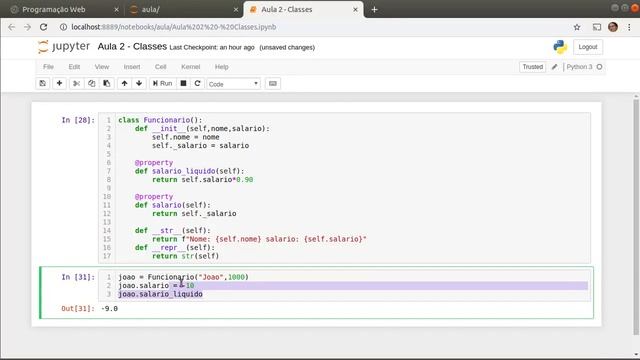This screenshot has height=360, width=640.
Task: Click the pencil edit icon near Trusted
Action: pyautogui.click(x=554, y=67)
